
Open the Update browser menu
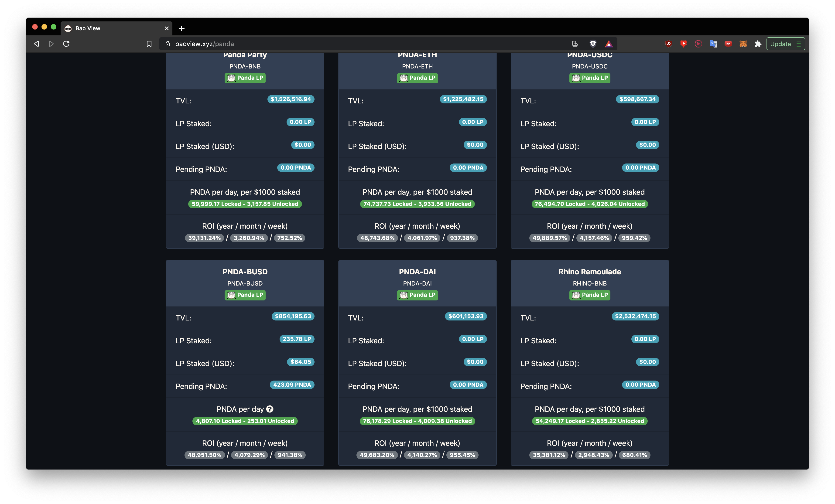[x=785, y=44]
